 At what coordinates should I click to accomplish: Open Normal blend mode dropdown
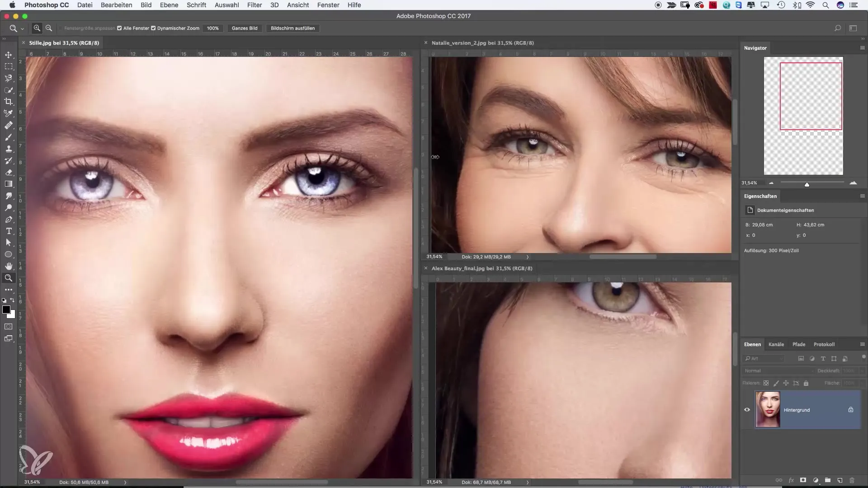(778, 371)
